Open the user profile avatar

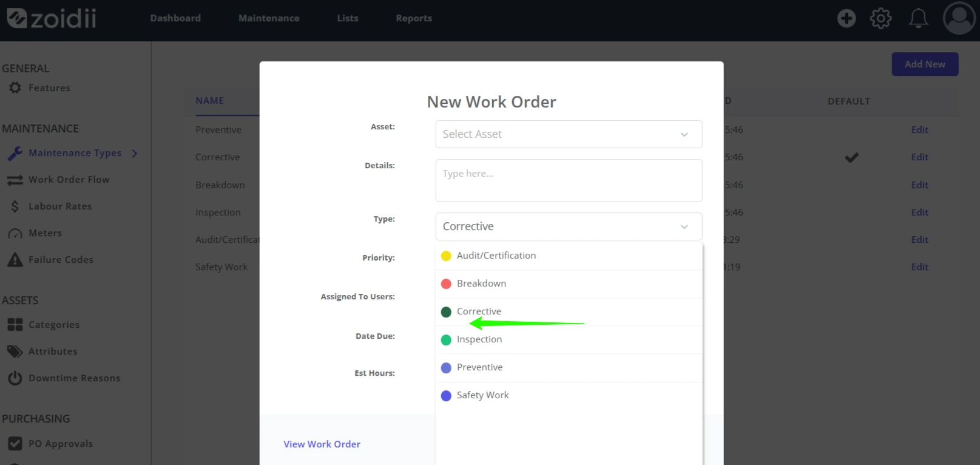(959, 18)
